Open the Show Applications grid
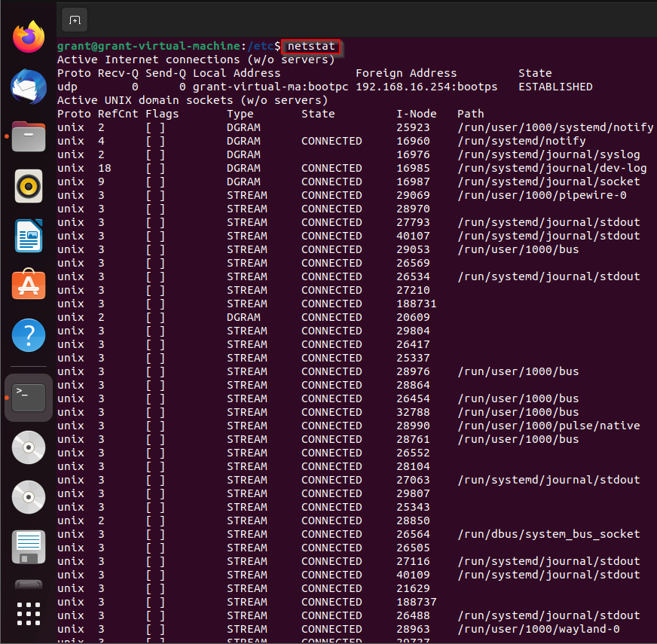 click(28, 614)
